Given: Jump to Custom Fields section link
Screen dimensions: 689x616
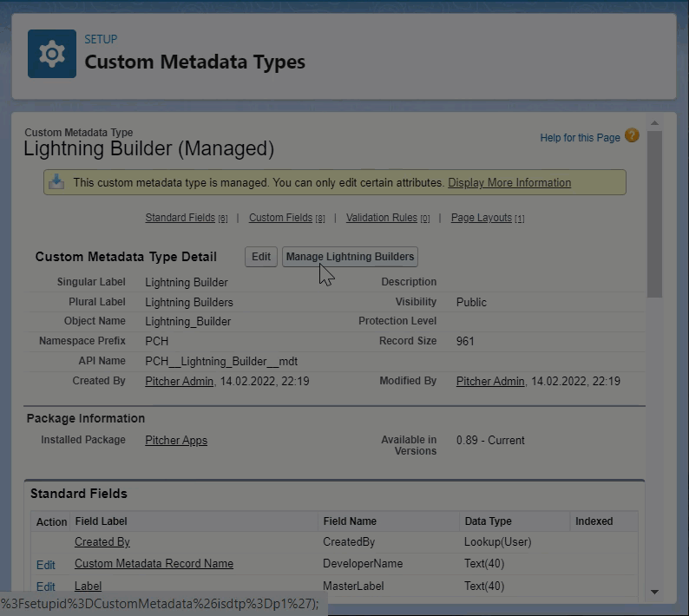Looking at the screenshot, I should point(280,218).
